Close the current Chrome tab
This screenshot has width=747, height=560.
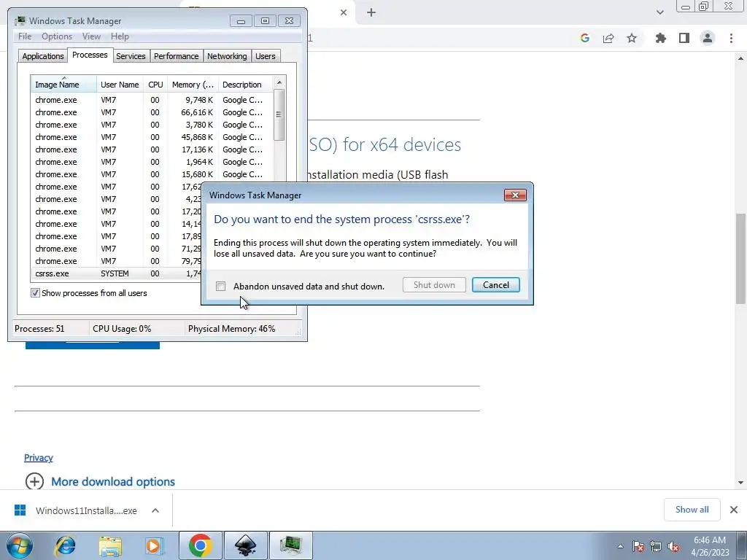click(x=344, y=12)
